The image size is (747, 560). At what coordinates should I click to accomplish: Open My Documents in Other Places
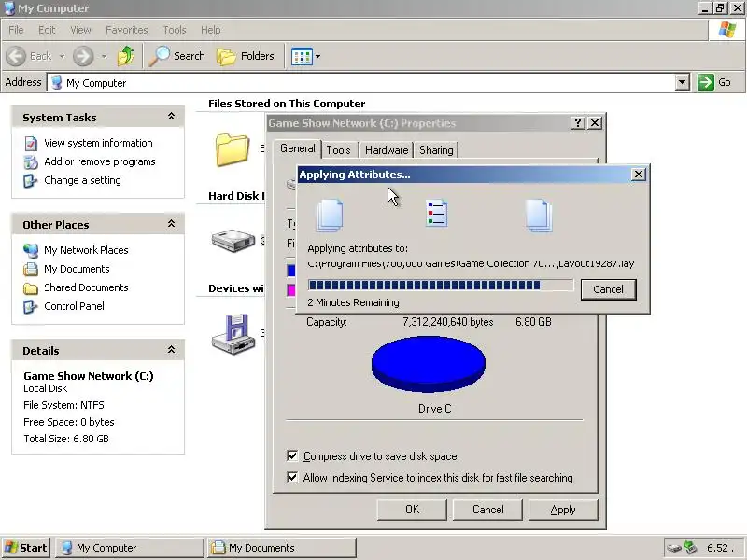pyautogui.click(x=77, y=269)
